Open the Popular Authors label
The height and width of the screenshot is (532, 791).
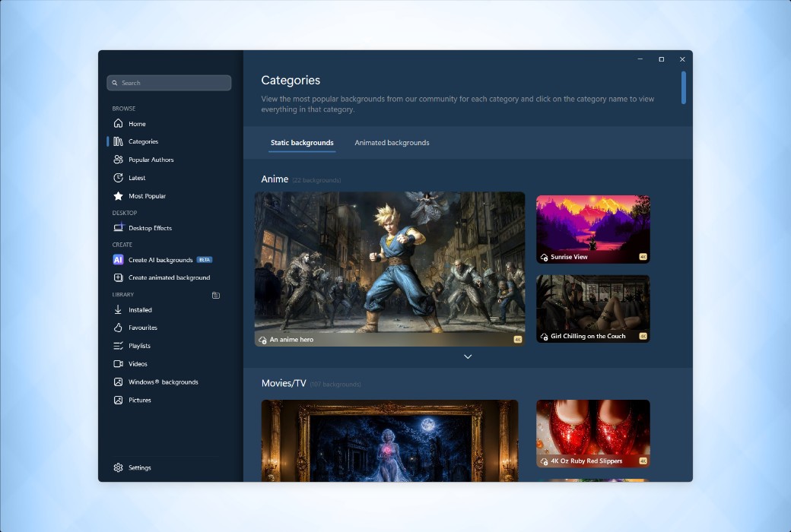coord(151,160)
